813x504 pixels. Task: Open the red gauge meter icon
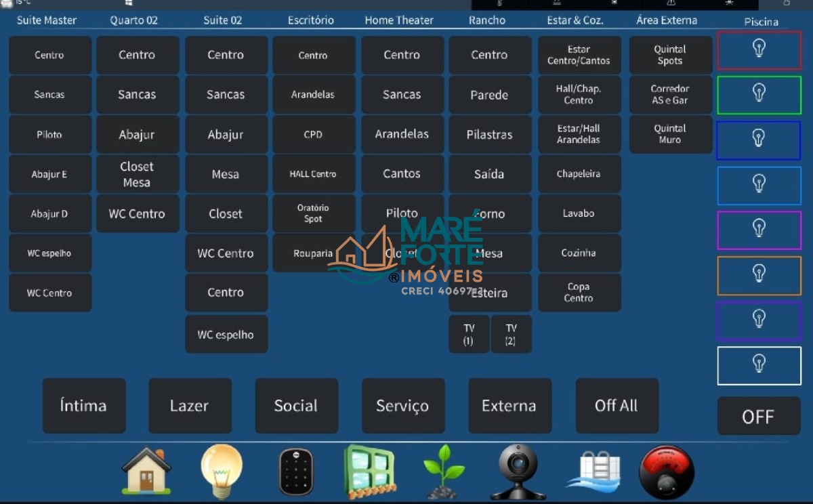pyautogui.click(x=667, y=471)
